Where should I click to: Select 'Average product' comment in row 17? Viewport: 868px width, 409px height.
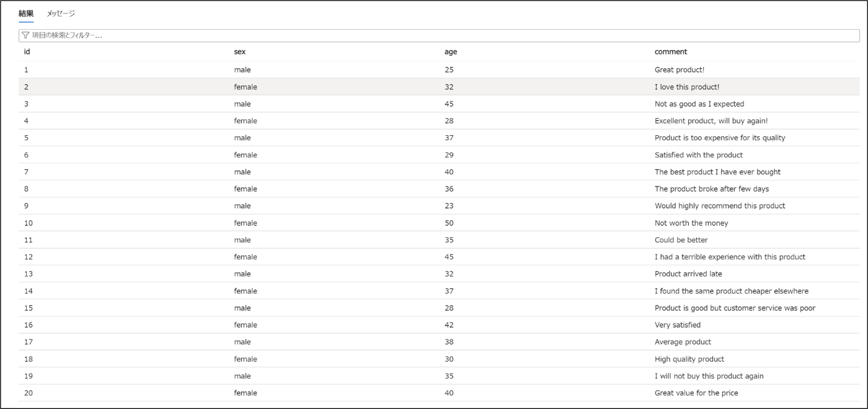[683, 342]
